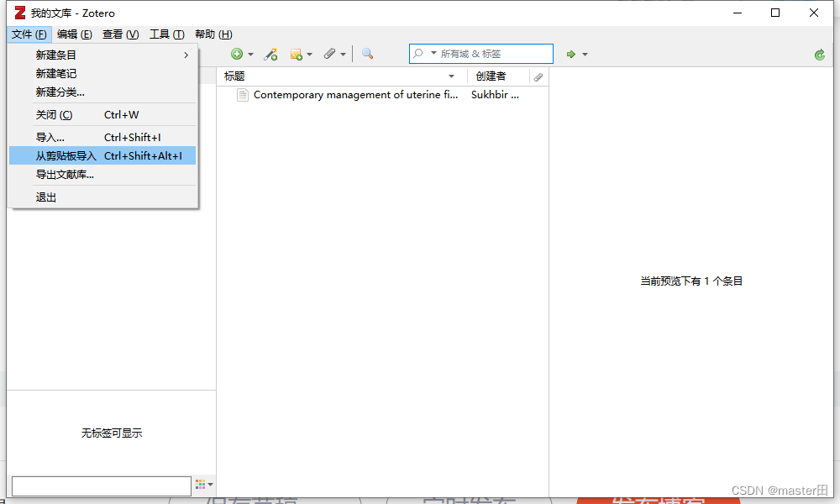The height and width of the screenshot is (504, 840).
Task: Maximize the Zotero window
Action: 775,13
